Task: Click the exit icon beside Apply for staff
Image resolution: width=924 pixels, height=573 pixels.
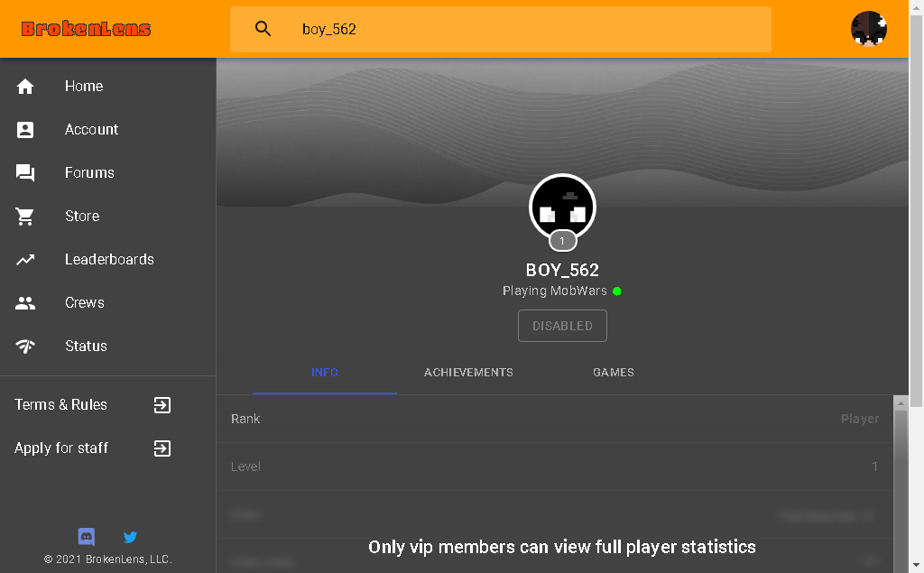Action: click(162, 448)
